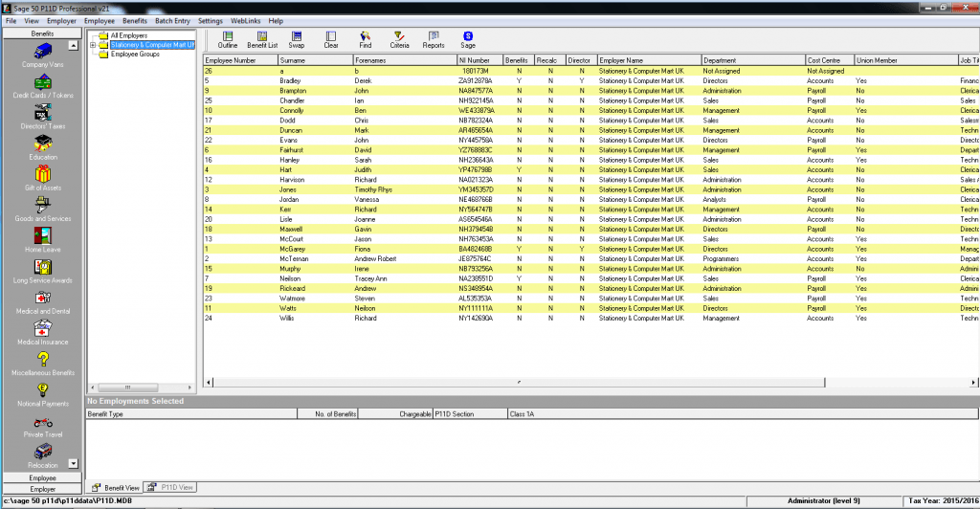The width and height of the screenshot is (980, 509).
Task: Select Goods and Services icon
Action: coord(42,205)
